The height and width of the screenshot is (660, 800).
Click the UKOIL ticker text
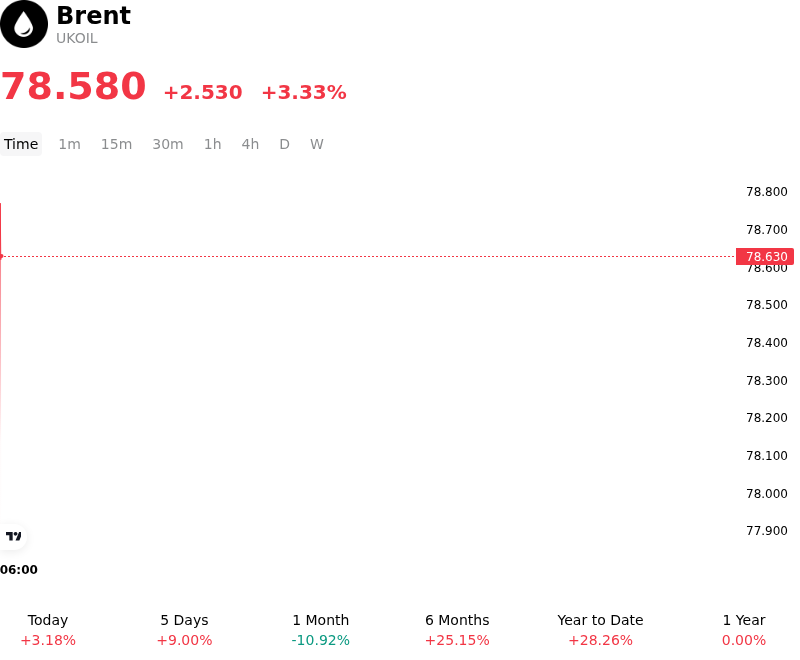77,39
